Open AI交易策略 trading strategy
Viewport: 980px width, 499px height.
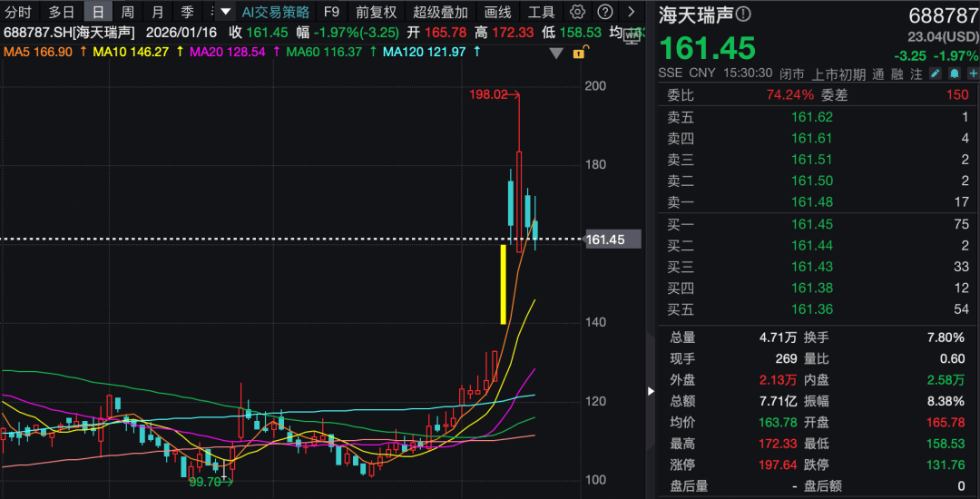point(275,12)
